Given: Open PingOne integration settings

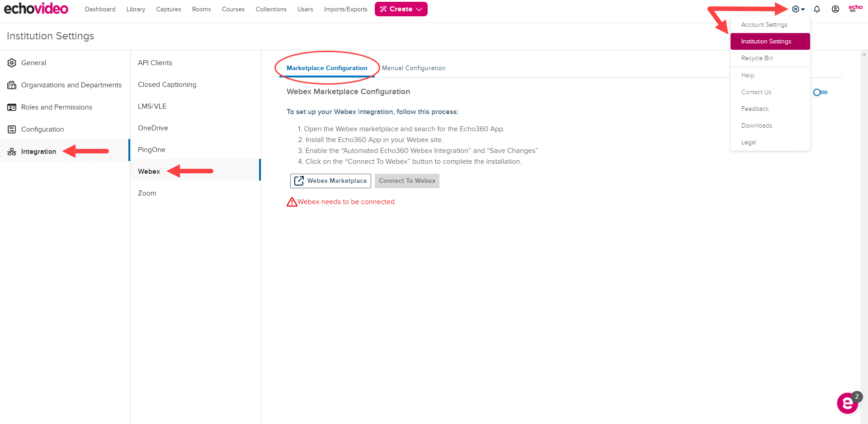Looking at the screenshot, I should click(x=151, y=149).
